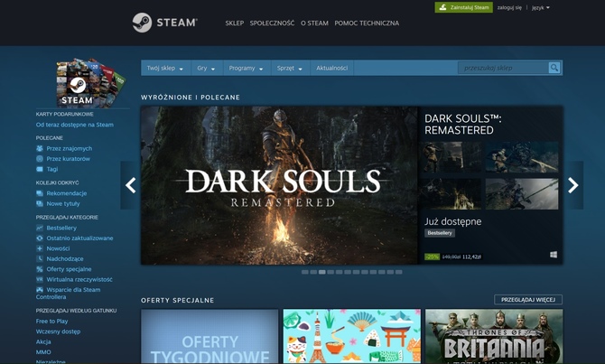Click the Nowości plus icon
This screenshot has width=605, height=364.
pyautogui.click(x=40, y=248)
